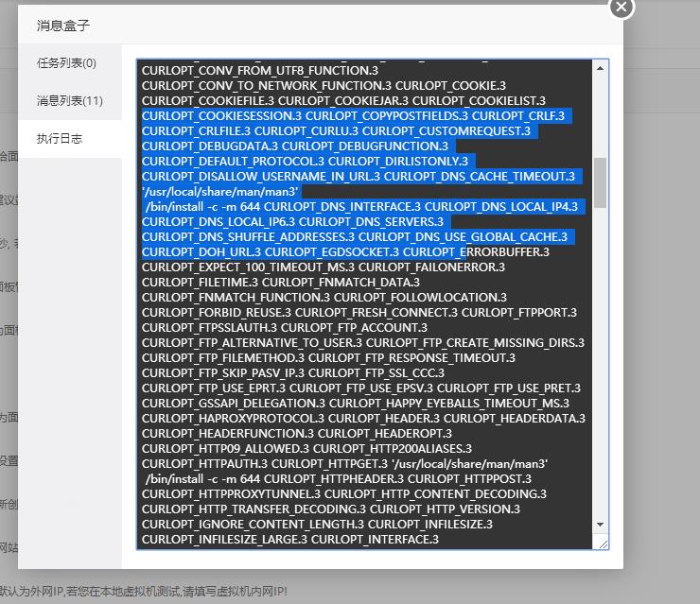700x604 pixels.
Task: Click the text CURLOPT_INTERFACE.3
Action: (x=375, y=541)
